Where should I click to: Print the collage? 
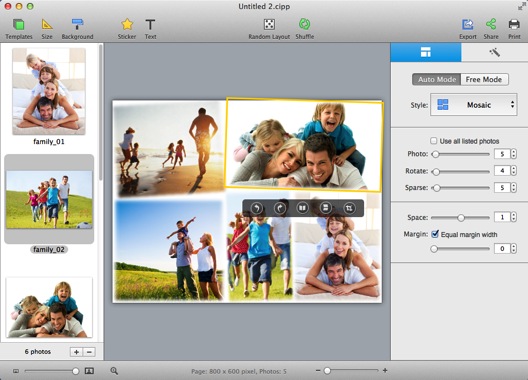coord(514,29)
